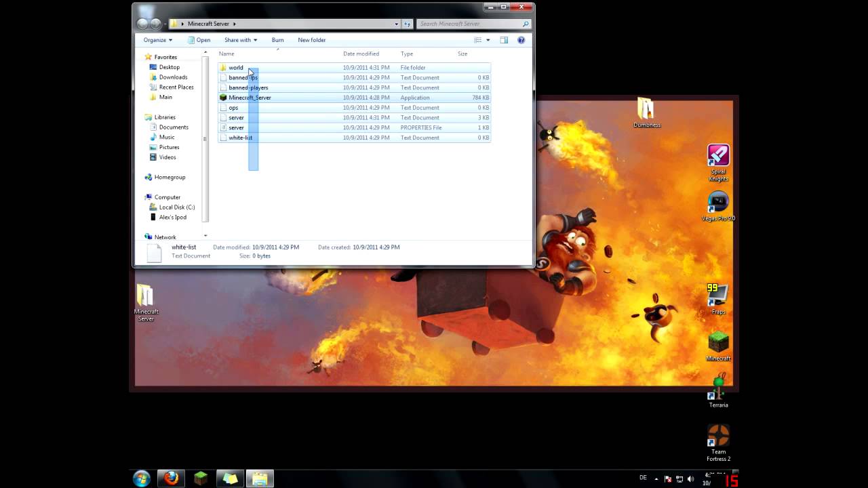The height and width of the screenshot is (488, 868).
Task: Open the Dumbness folder on desktop
Action: tap(646, 113)
